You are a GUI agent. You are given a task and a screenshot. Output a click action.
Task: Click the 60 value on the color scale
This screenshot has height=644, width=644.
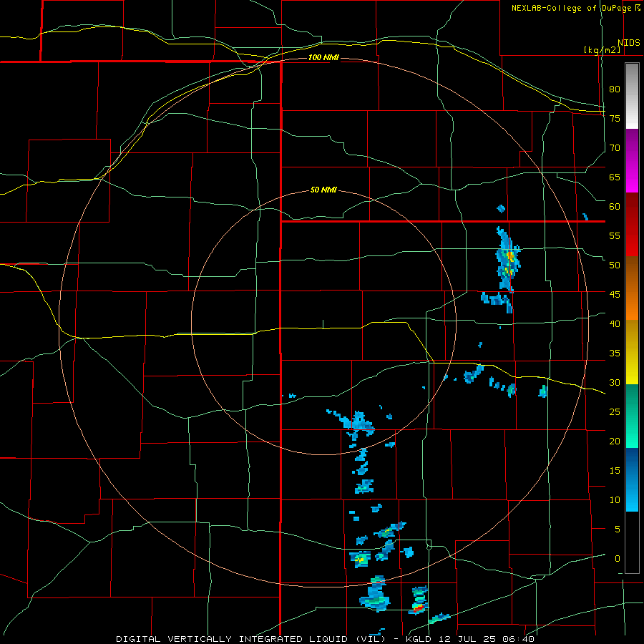tap(615, 207)
